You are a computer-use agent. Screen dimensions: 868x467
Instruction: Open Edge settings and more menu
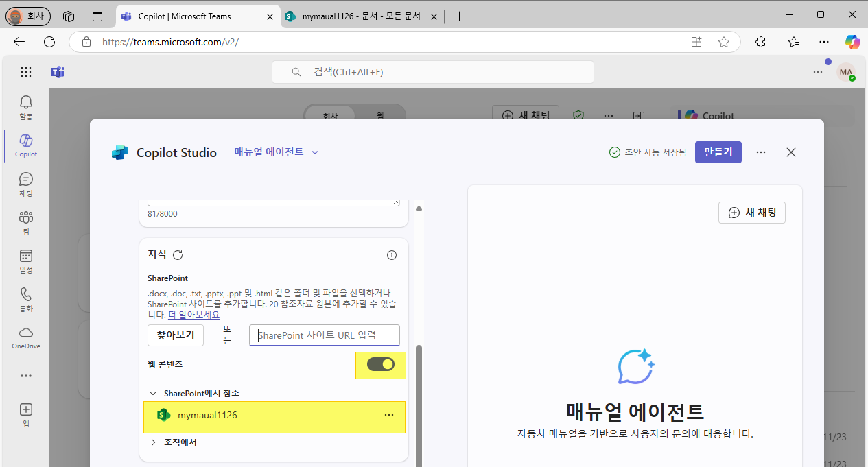tap(824, 42)
